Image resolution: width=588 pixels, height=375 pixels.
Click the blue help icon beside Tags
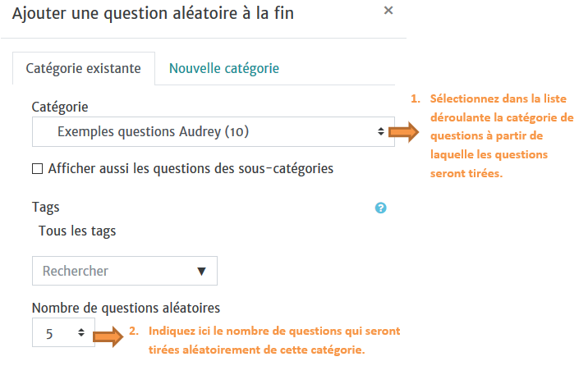tap(380, 208)
